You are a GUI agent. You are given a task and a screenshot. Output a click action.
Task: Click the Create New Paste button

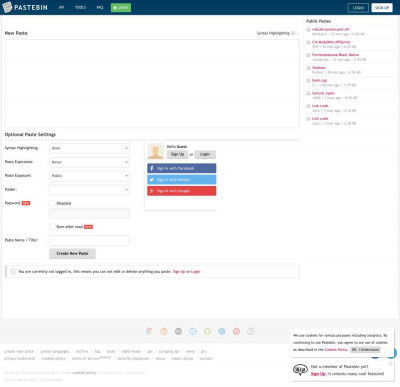click(72, 253)
